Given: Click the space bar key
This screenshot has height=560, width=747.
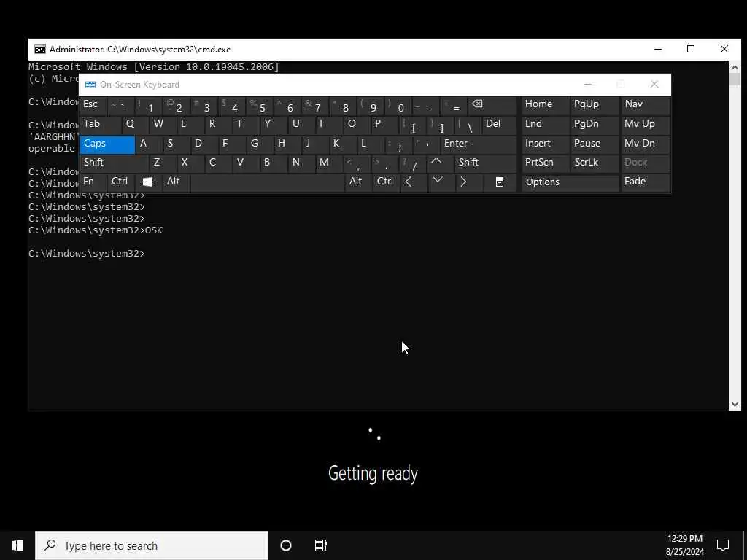Looking at the screenshot, I should point(267,182).
